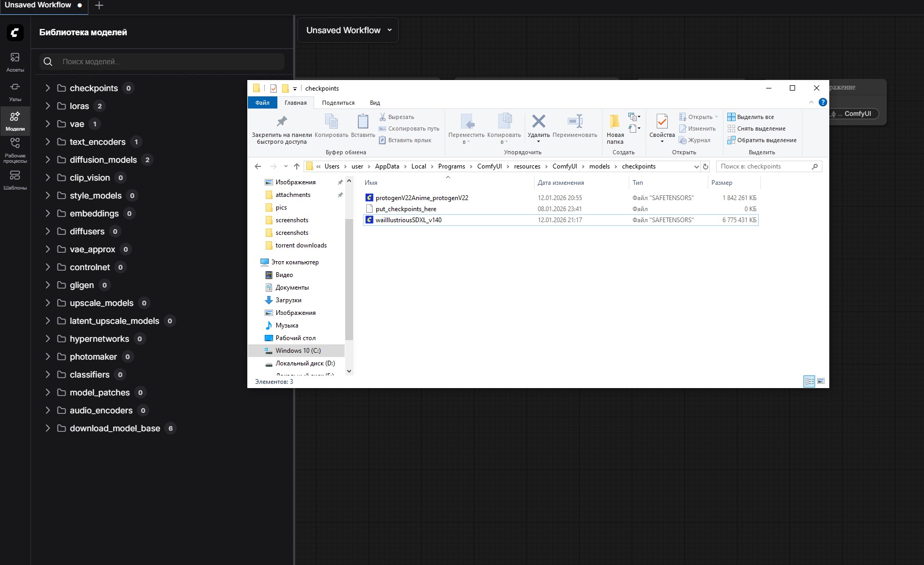Refresh the Explorer folder view

[706, 166]
